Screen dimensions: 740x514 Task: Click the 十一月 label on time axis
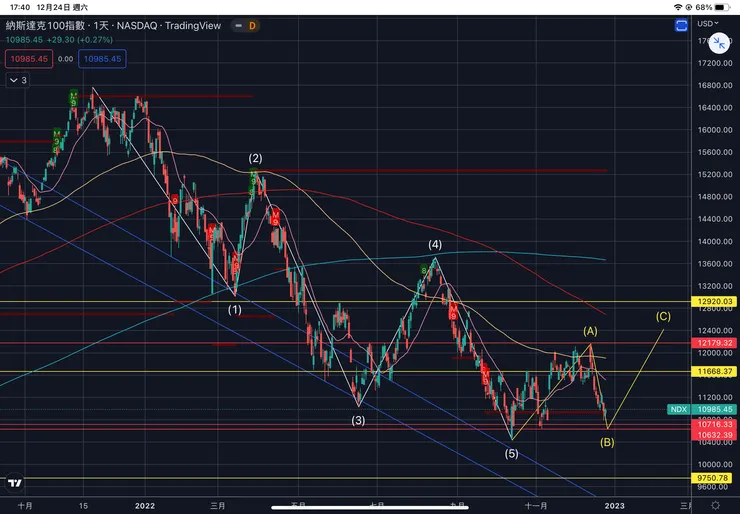536,506
